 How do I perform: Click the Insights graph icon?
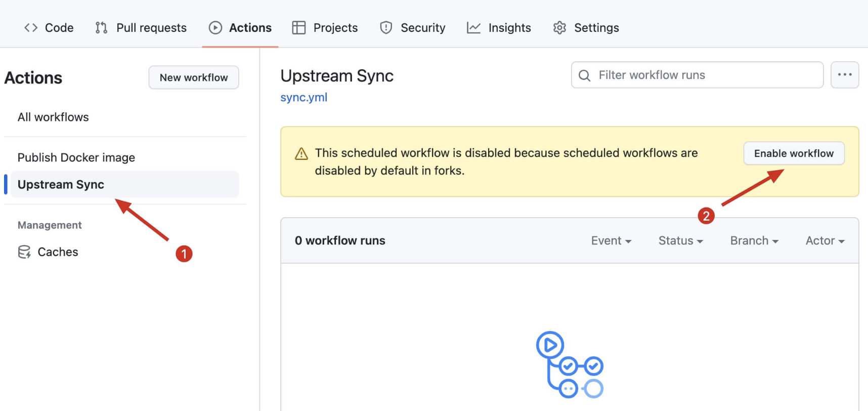coord(474,28)
